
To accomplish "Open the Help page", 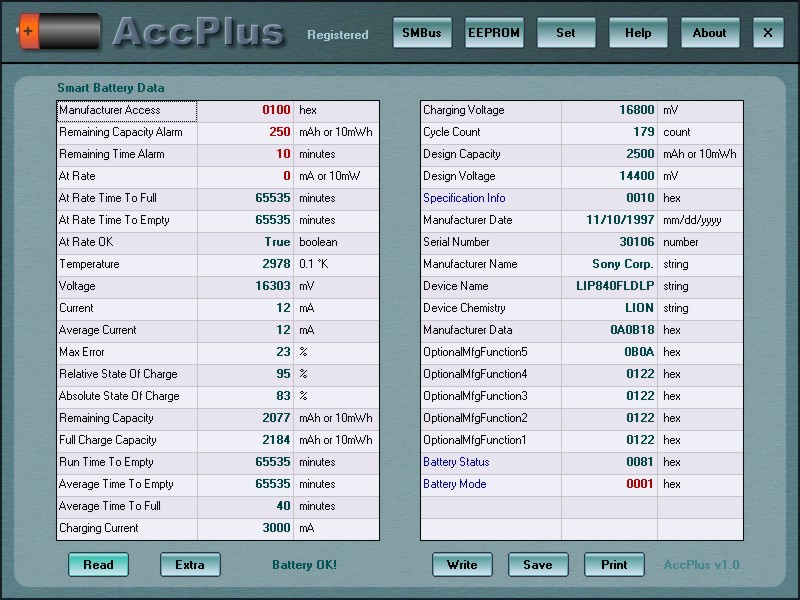I will (x=638, y=33).
